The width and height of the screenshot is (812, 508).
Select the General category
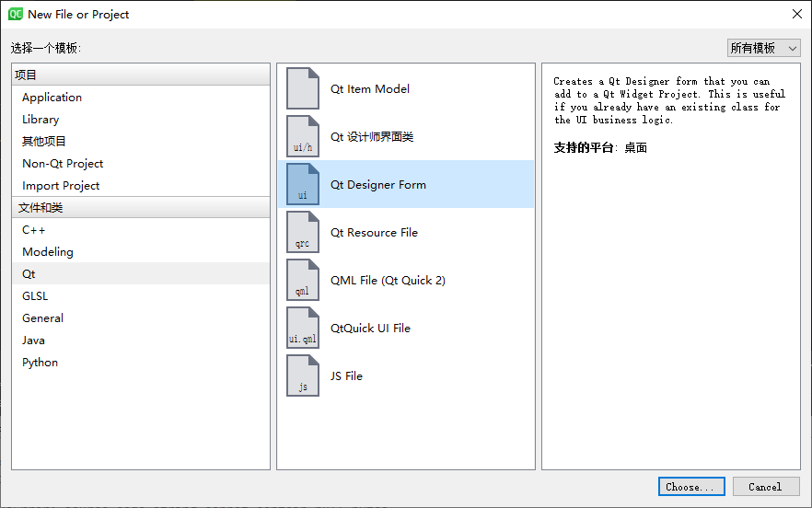[140, 317]
